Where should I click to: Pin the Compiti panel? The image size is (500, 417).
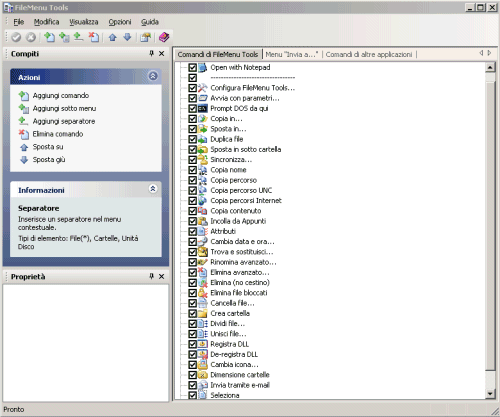click(x=151, y=53)
